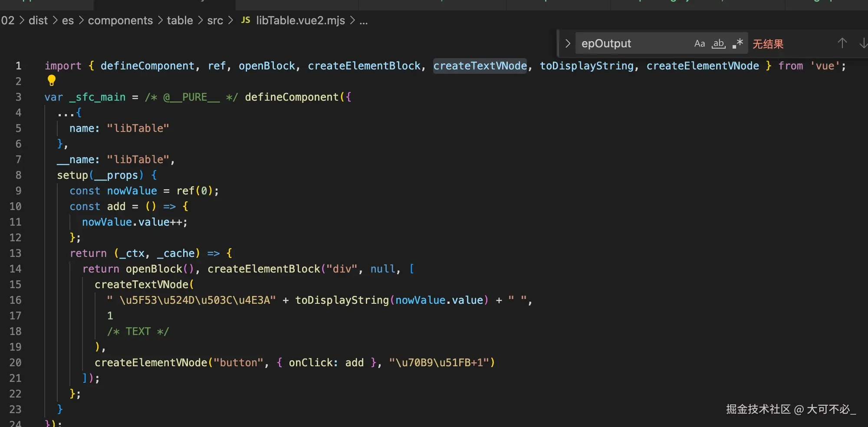Open the breadcrumb ellipsis symbol item
The image size is (868, 427).
pyautogui.click(x=364, y=21)
